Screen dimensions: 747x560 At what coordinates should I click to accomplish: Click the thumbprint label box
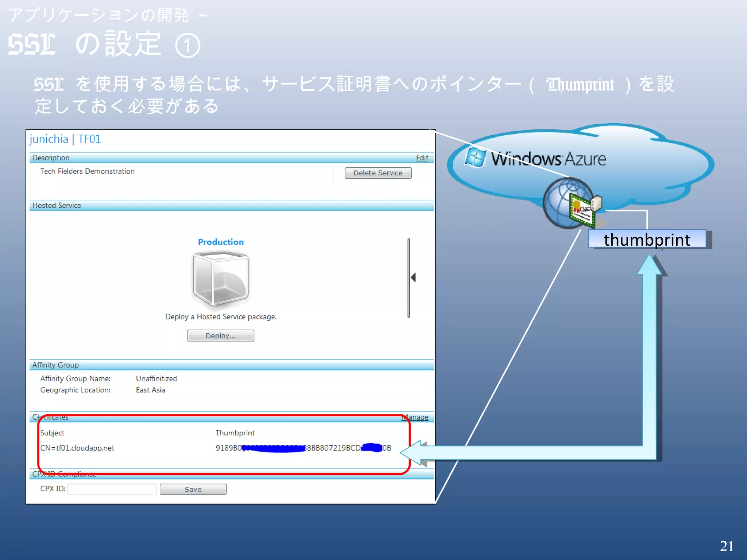[x=647, y=239]
